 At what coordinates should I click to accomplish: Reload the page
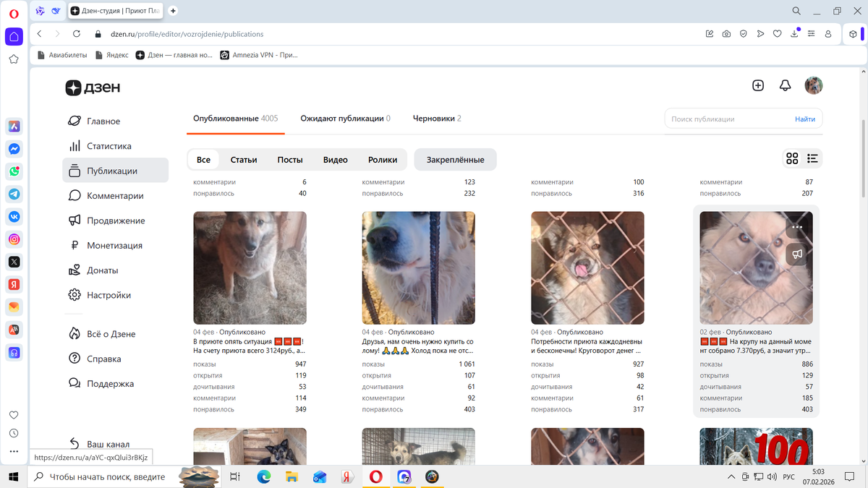77,34
